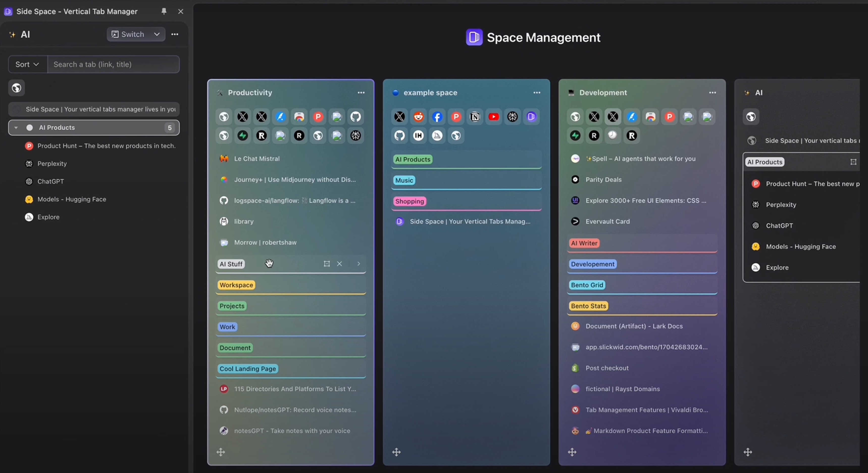Remove the AI Stuff group with X
Viewport: 868px width, 473px height.
339,264
